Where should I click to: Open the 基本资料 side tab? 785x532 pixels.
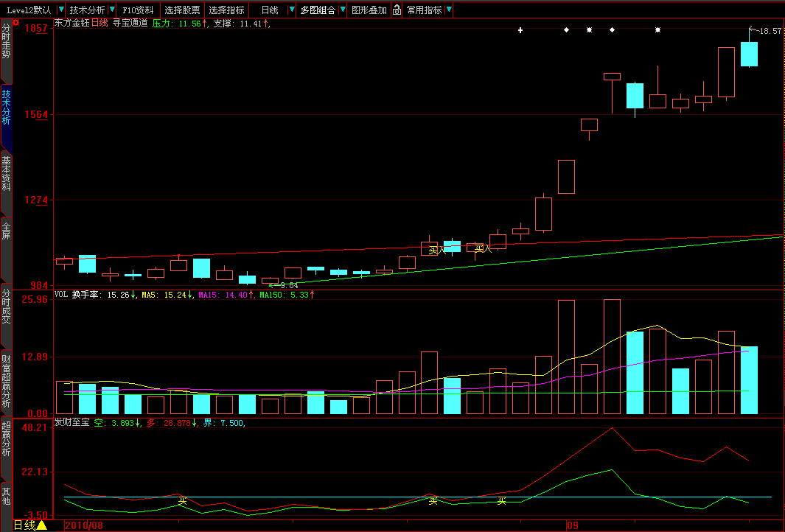click(x=6, y=174)
